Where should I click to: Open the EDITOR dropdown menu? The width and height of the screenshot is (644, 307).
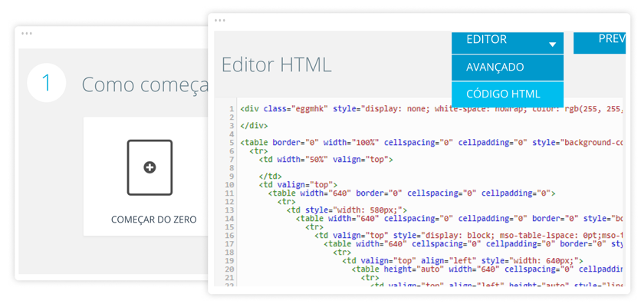[508, 43]
